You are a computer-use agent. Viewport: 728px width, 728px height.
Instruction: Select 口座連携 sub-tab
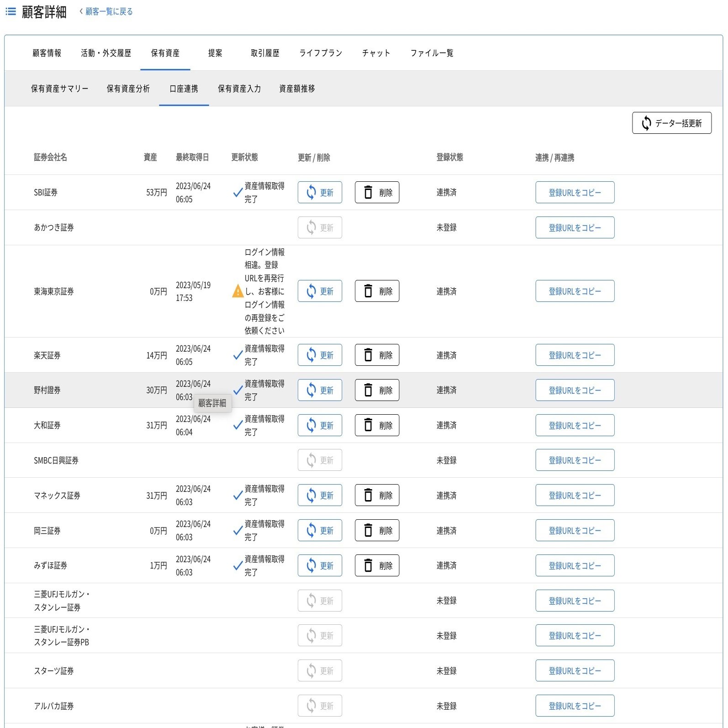tap(184, 89)
